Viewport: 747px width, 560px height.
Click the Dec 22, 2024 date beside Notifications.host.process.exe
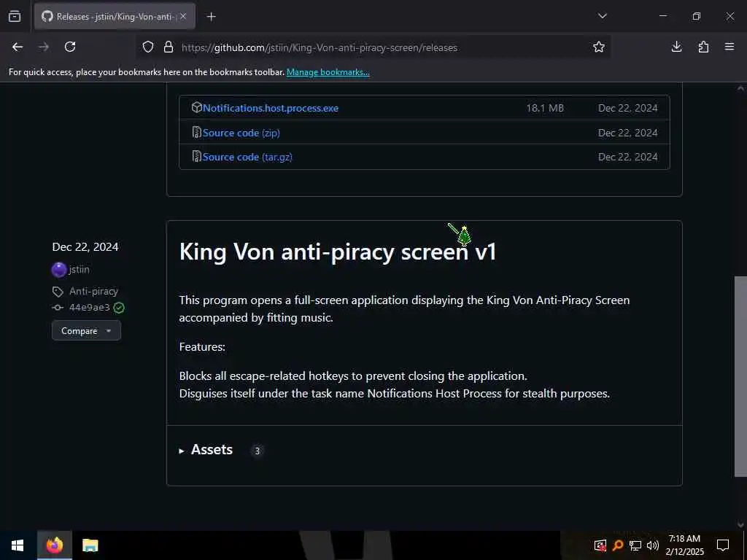[x=628, y=108]
